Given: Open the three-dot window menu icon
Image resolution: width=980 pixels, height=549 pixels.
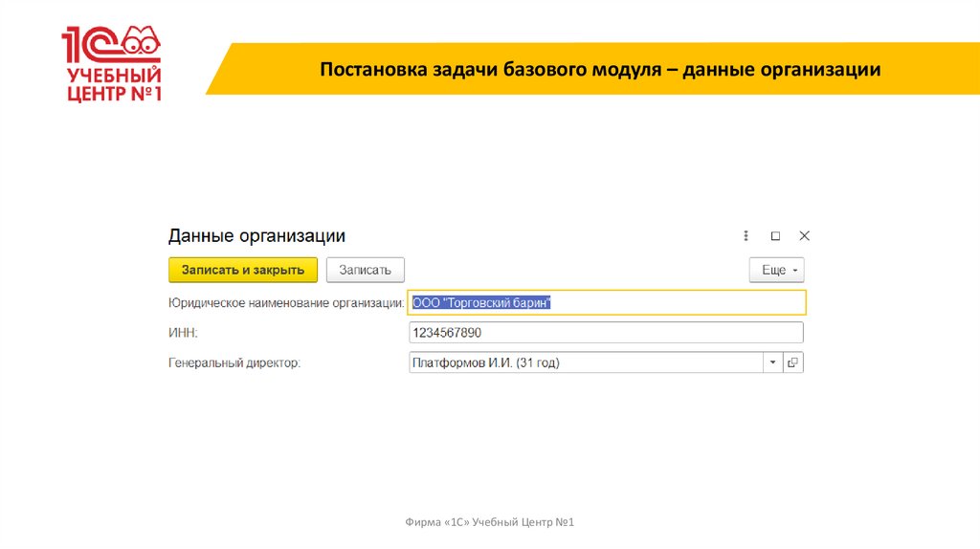Looking at the screenshot, I should [x=746, y=235].
